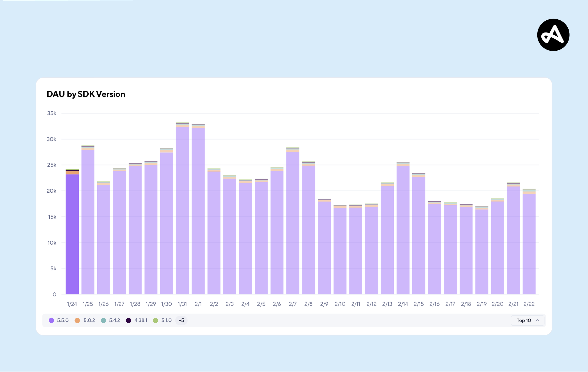
Task: Click the Adapty logo icon
Action: (553, 35)
